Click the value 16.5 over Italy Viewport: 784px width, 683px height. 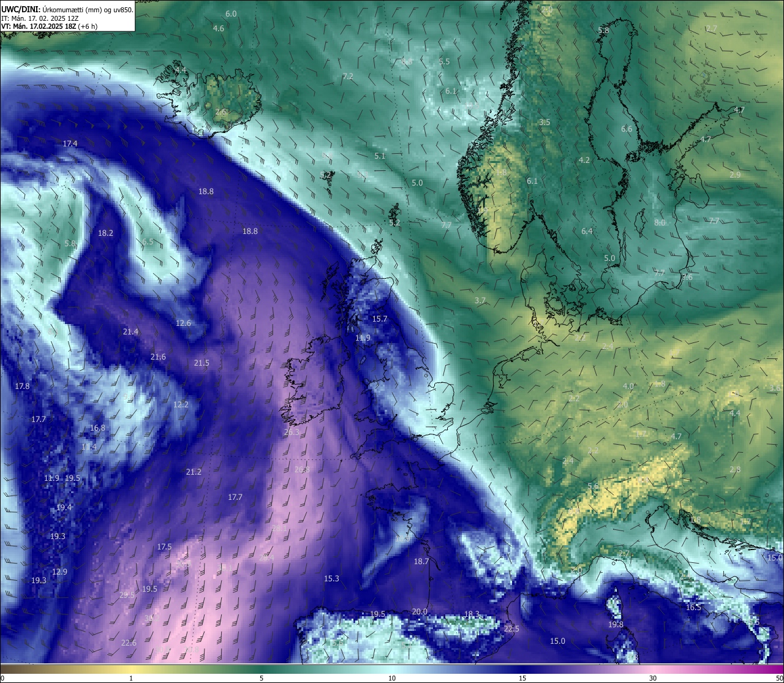click(693, 608)
